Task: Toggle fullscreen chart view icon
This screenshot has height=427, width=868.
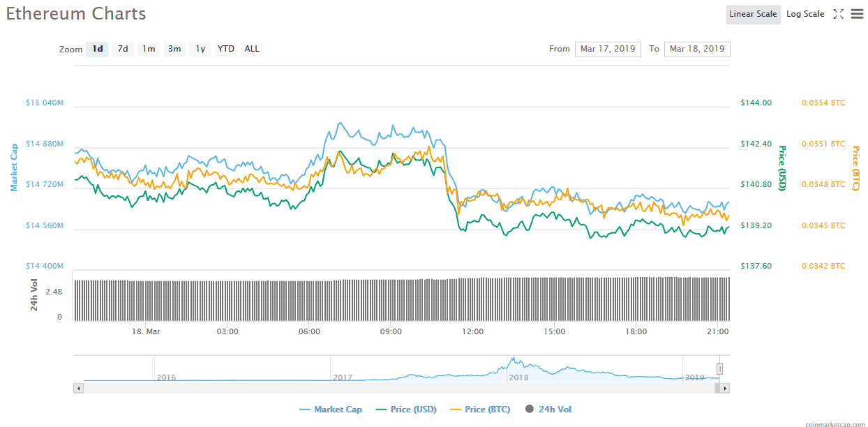Action: pyautogui.click(x=839, y=14)
